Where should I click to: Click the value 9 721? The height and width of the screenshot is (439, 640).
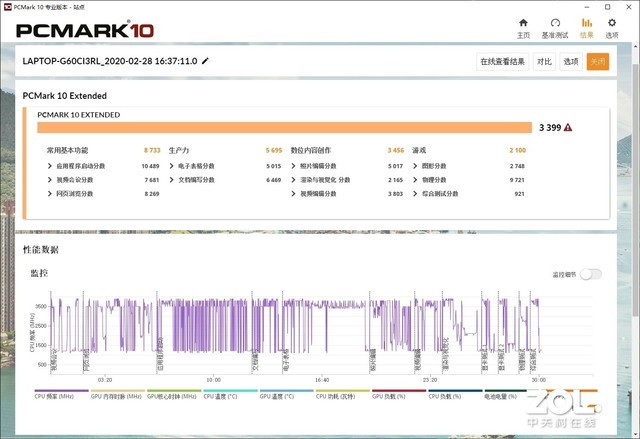(517, 180)
